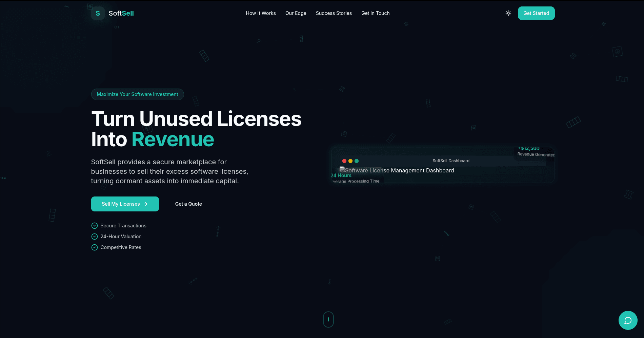Toggle the light/dark theme sun icon

508,13
